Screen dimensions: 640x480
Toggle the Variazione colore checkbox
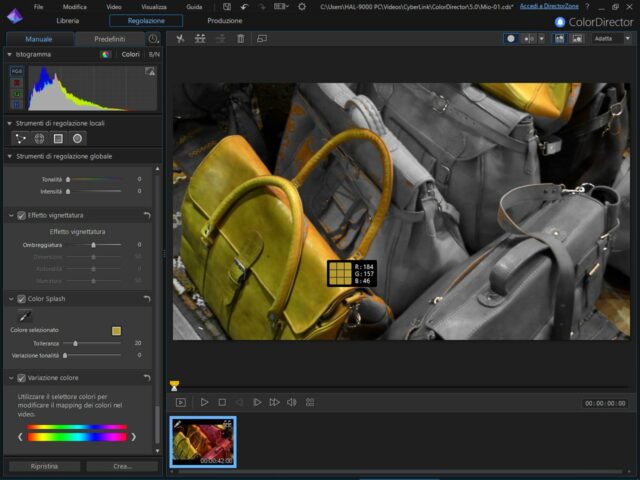click(21, 378)
